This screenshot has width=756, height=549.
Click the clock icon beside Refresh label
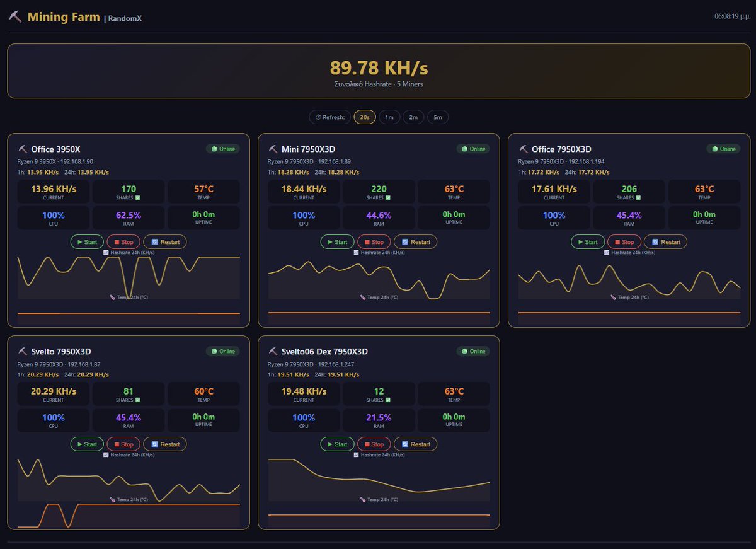tap(318, 117)
